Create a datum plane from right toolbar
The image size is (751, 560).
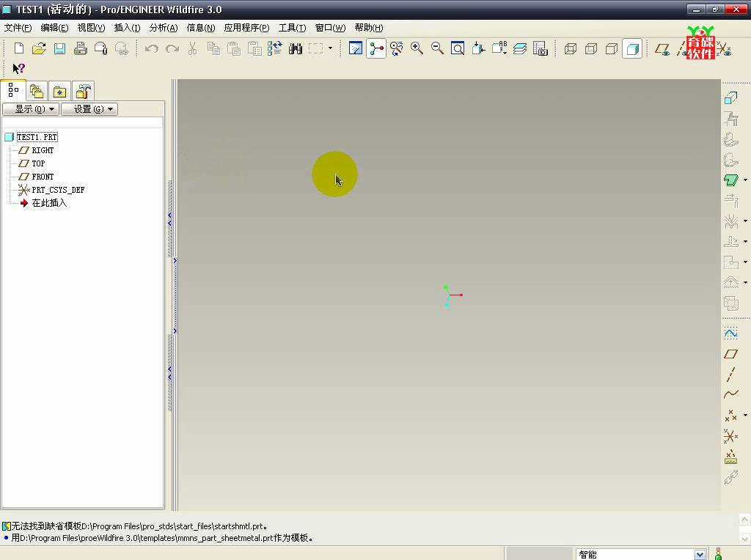[731, 354]
